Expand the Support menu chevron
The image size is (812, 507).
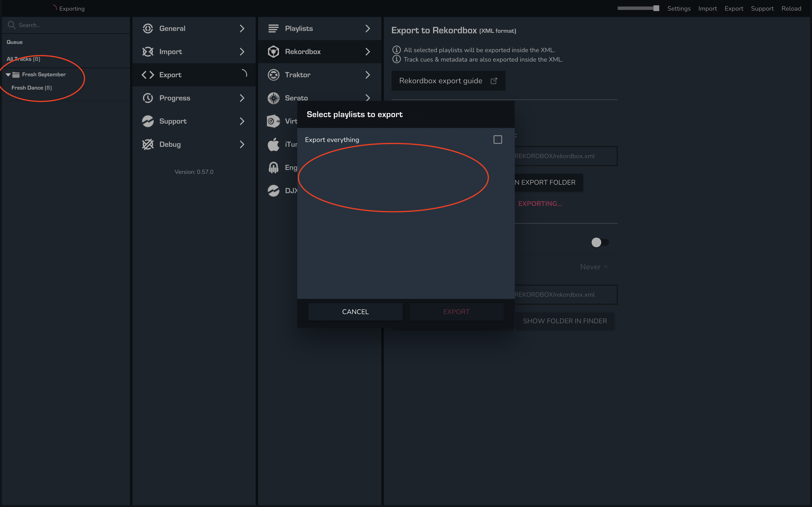click(x=242, y=121)
